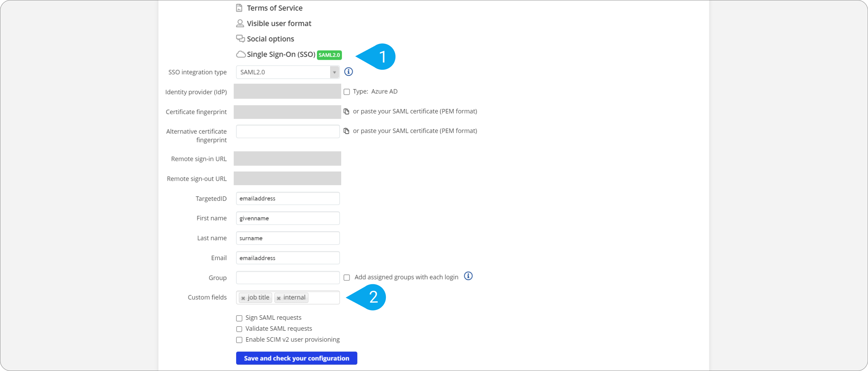Click the Last name 'surname' field
This screenshot has height=371, width=868.
[x=288, y=238]
